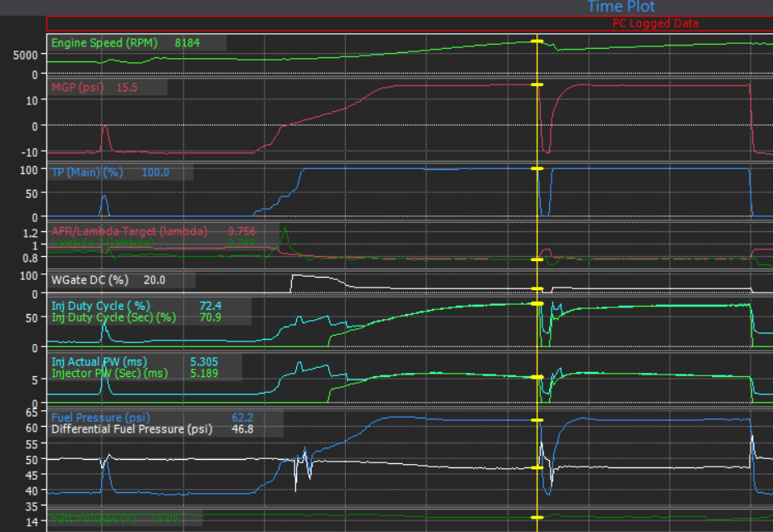
Task: Select the Engine Speed value 8184
Action: (187, 43)
